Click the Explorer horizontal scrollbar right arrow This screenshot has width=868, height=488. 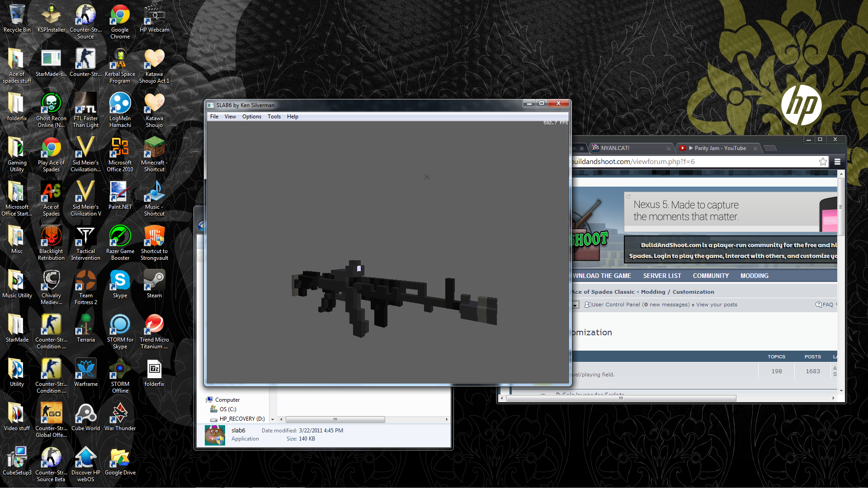[447, 419]
